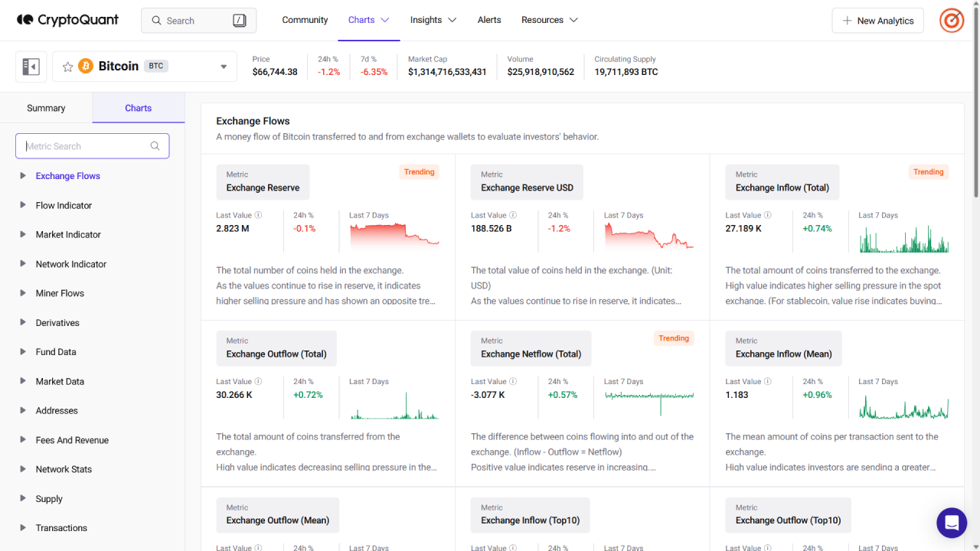The image size is (980, 551).
Task: Click the plus icon in New Analytics
Action: (847, 21)
